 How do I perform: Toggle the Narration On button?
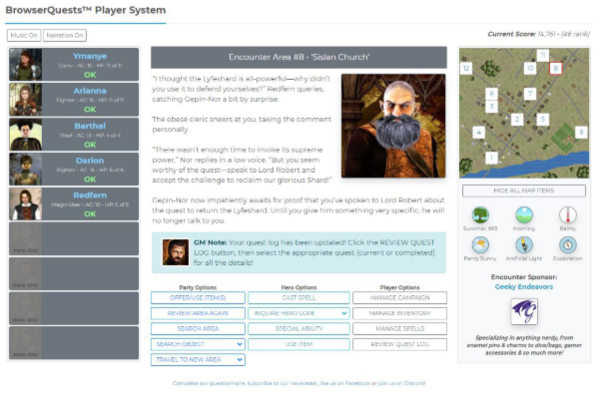pos(65,36)
